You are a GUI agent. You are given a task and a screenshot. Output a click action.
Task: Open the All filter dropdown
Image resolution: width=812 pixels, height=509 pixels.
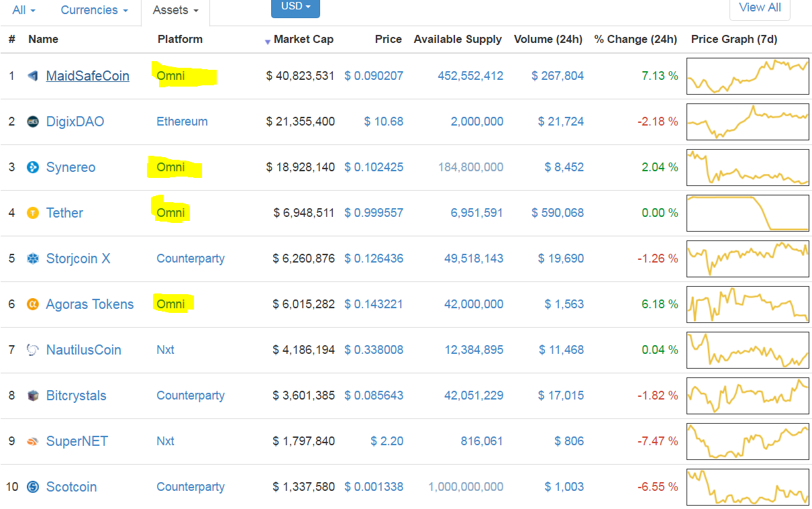pos(24,10)
